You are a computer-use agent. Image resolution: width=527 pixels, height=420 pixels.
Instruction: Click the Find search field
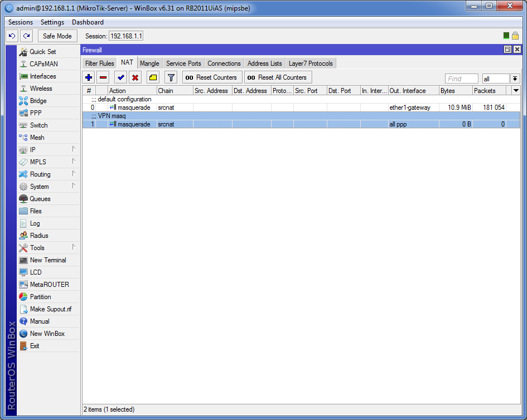pos(461,79)
